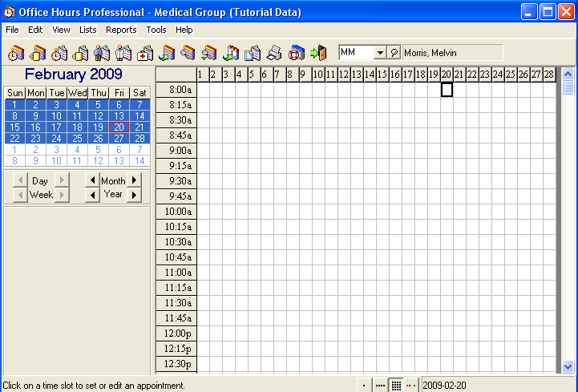Go to next year with right arrow
Image resolution: width=578 pixels, height=392 pixels.
coord(134,195)
